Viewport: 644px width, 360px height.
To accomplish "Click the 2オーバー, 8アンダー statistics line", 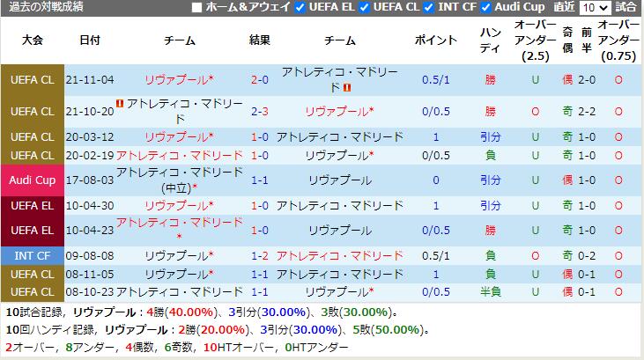I will pyautogui.click(x=176, y=348).
